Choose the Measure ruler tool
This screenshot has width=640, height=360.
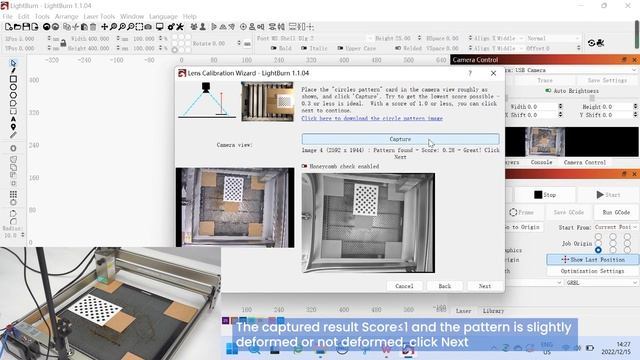(x=13, y=135)
